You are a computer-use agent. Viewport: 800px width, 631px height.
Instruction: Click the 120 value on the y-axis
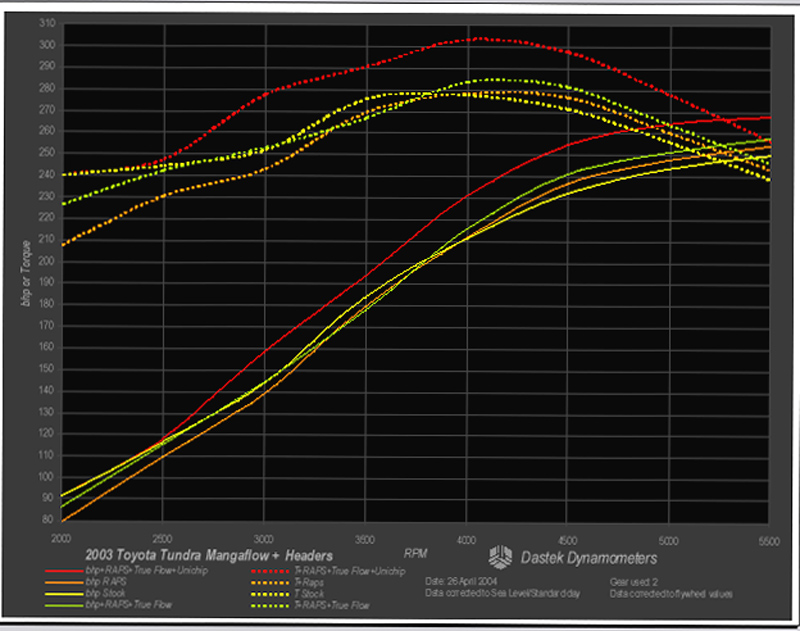(47, 434)
